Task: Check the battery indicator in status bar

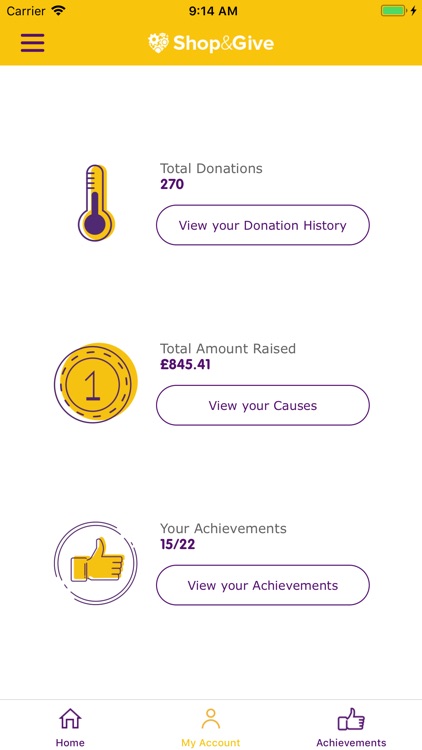Action: point(395,11)
